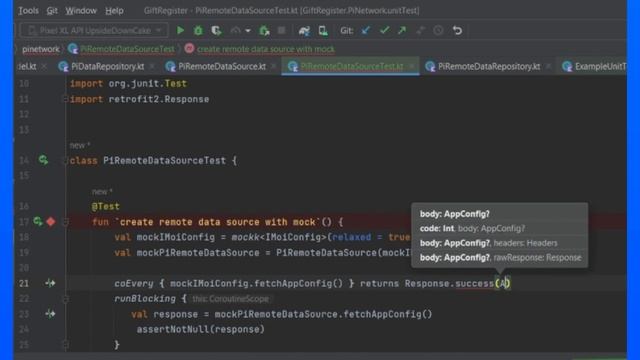Click assertNotNull(response) call
Image resolution: width=640 pixels, height=360 pixels.
200,329
